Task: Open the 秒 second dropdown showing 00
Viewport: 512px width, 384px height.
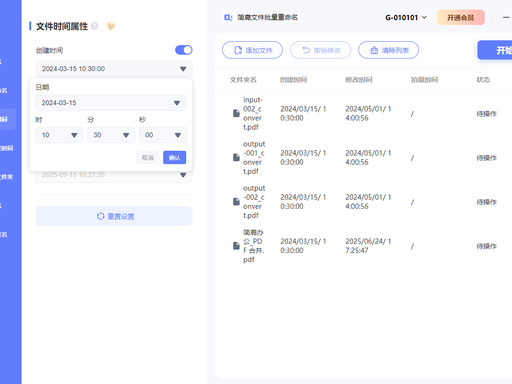Action: point(163,135)
